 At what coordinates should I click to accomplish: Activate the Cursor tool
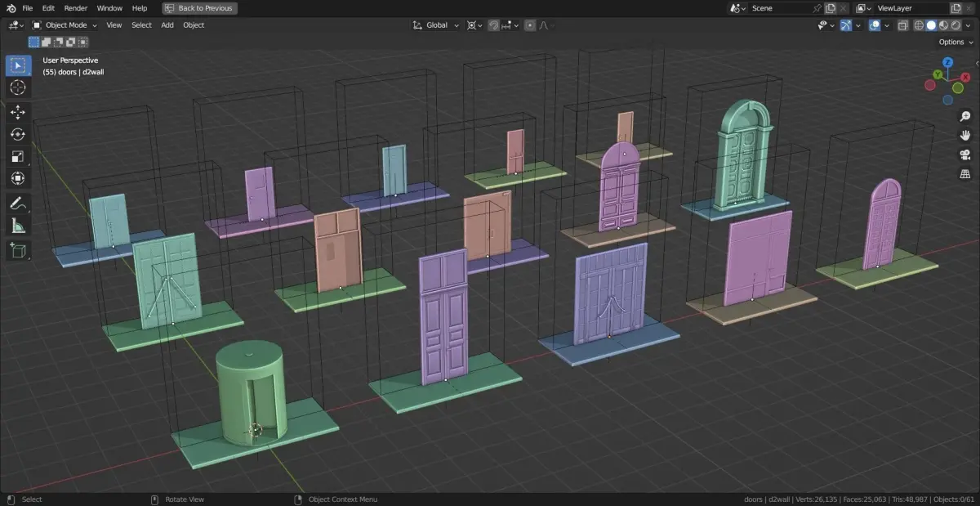(17, 87)
